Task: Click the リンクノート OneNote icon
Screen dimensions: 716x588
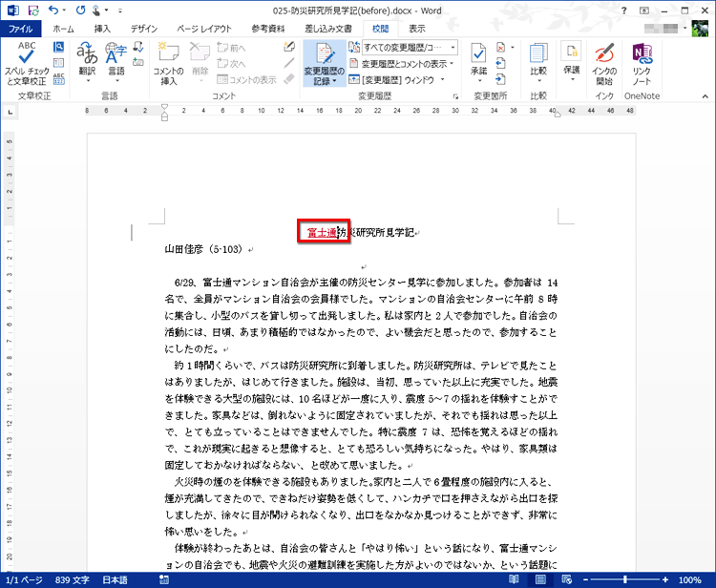Action: pos(642,63)
